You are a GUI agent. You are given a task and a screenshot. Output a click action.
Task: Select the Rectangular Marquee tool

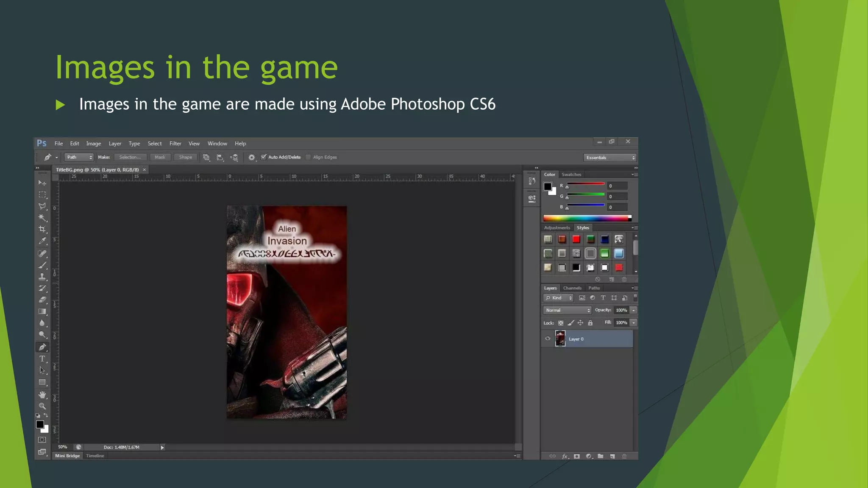(42, 194)
